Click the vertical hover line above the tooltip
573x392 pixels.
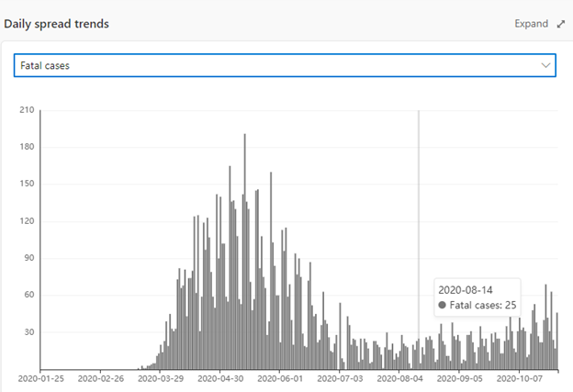click(419, 184)
